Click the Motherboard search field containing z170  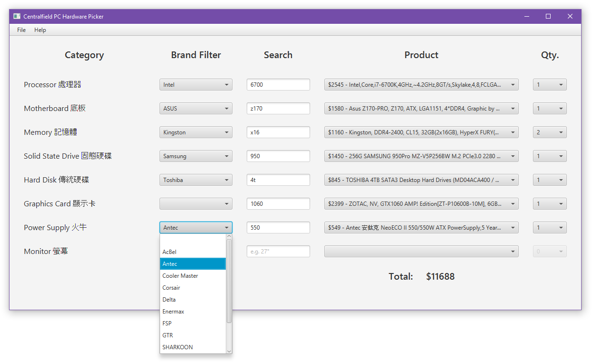pos(278,109)
